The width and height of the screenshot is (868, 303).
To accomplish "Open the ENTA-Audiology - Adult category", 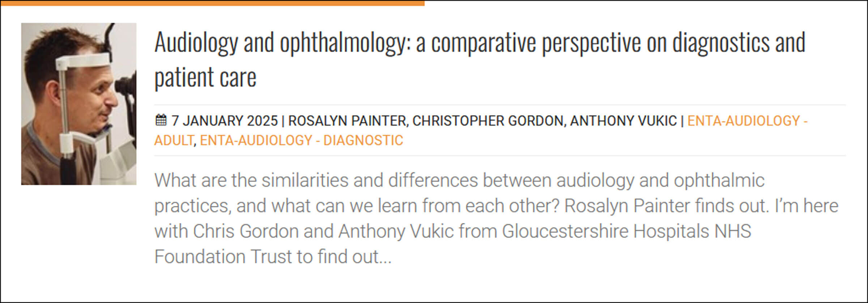I will coord(747,121).
